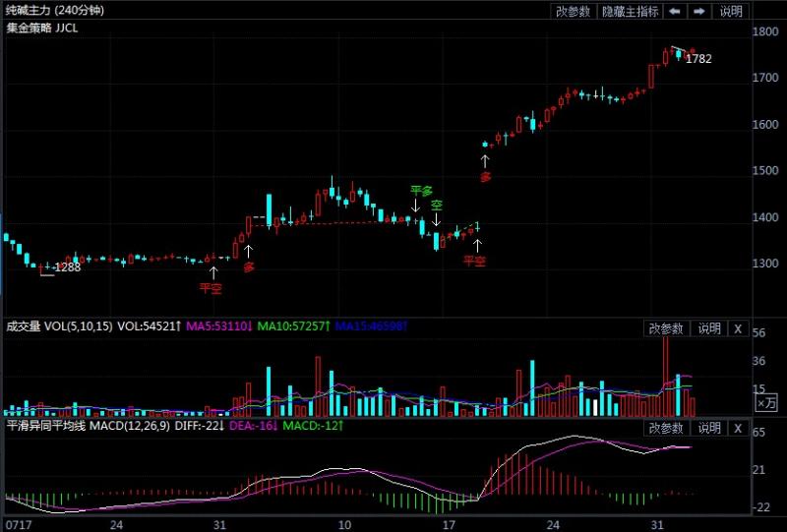The height and width of the screenshot is (532, 787).
Task: Select the chart title 纯碱主力 (240分钟)
Action: coord(55,10)
